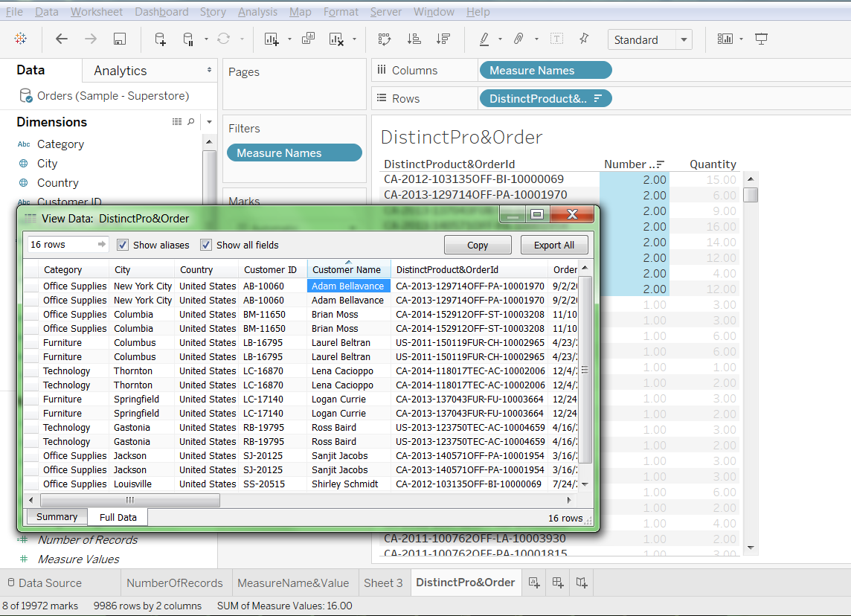Toggle the Show aliases checkbox

pos(123,245)
